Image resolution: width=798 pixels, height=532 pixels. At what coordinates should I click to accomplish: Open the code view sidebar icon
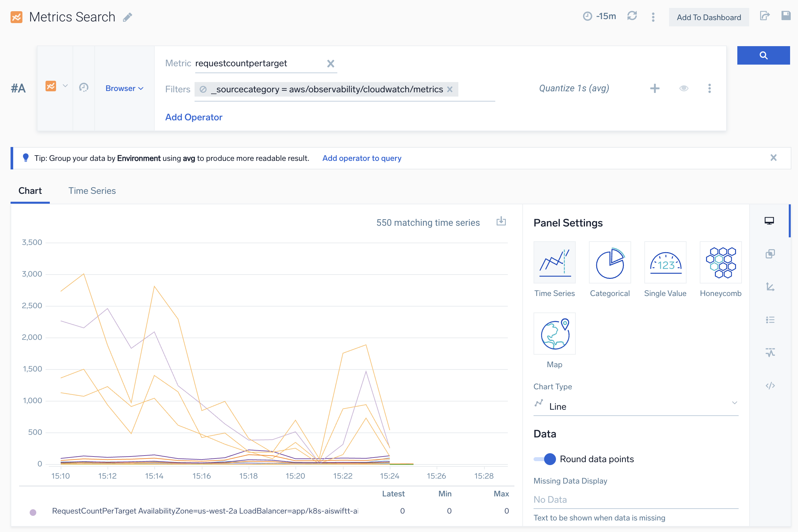pos(770,386)
